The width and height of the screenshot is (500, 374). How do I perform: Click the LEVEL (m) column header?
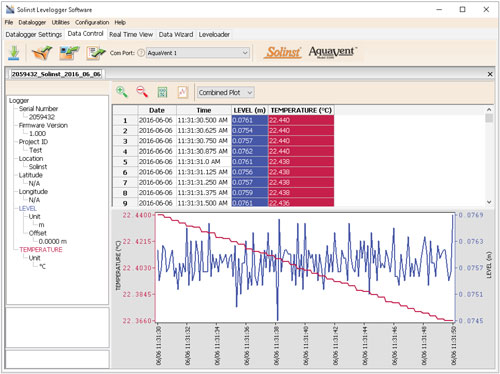tap(250, 110)
